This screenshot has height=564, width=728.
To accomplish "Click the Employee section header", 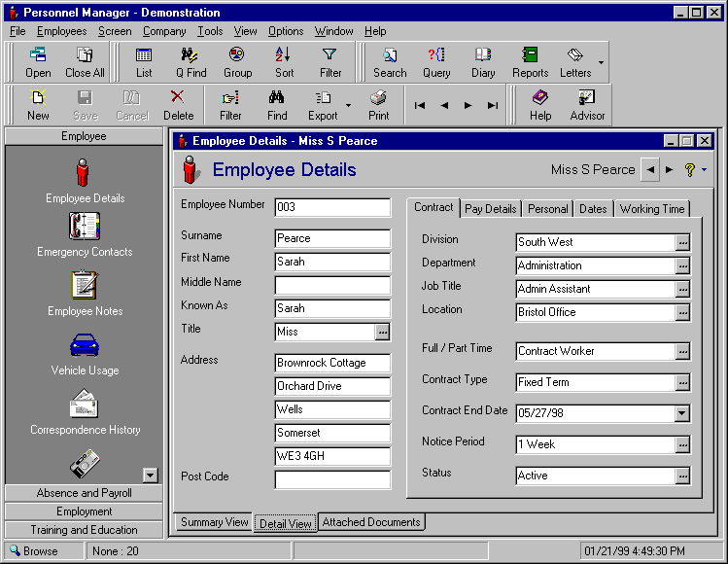I will pos(84,136).
